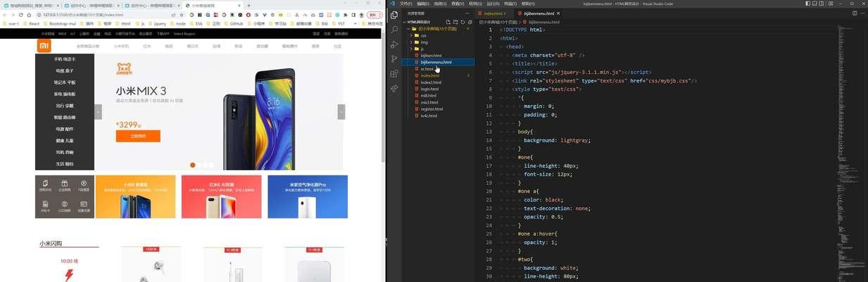Click the 电视 盒子 category in sidebar
The width and height of the screenshot is (868, 282).
pyautogui.click(x=65, y=70)
